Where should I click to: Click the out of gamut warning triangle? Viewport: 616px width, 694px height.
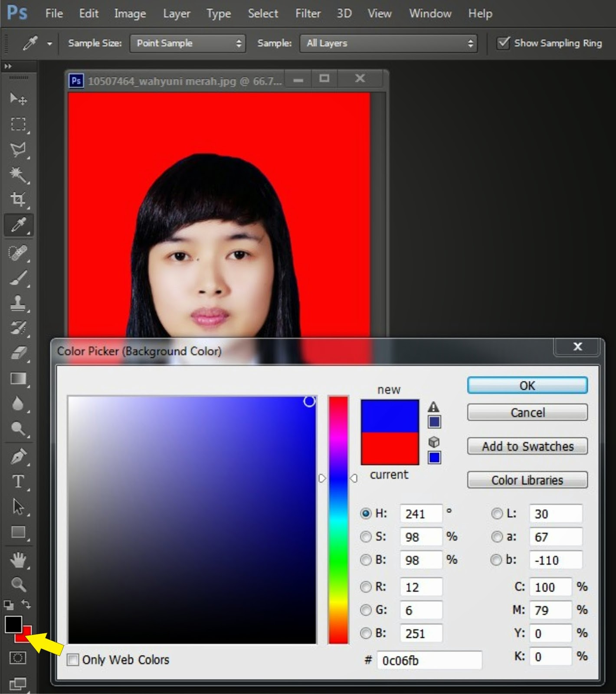433,407
